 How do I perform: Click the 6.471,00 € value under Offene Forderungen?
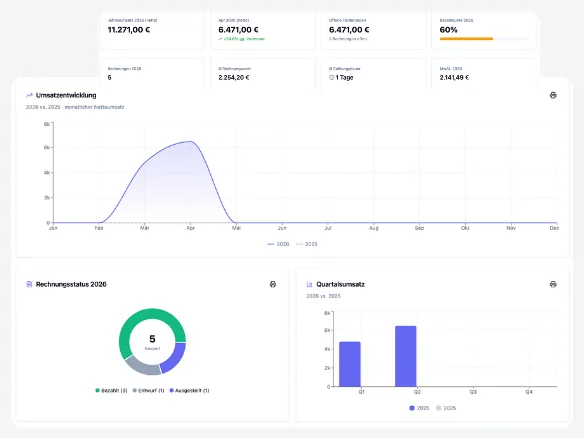tap(349, 30)
